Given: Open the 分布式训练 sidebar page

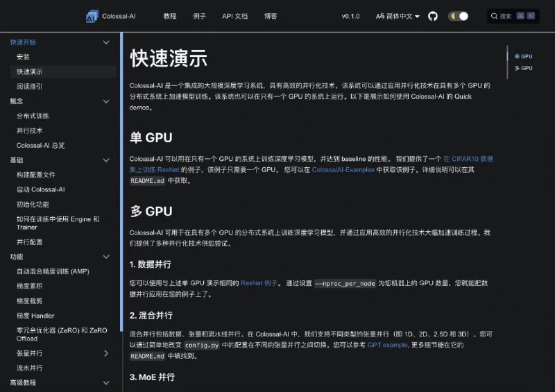Looking at the screenshot, I should pos(33,116).
